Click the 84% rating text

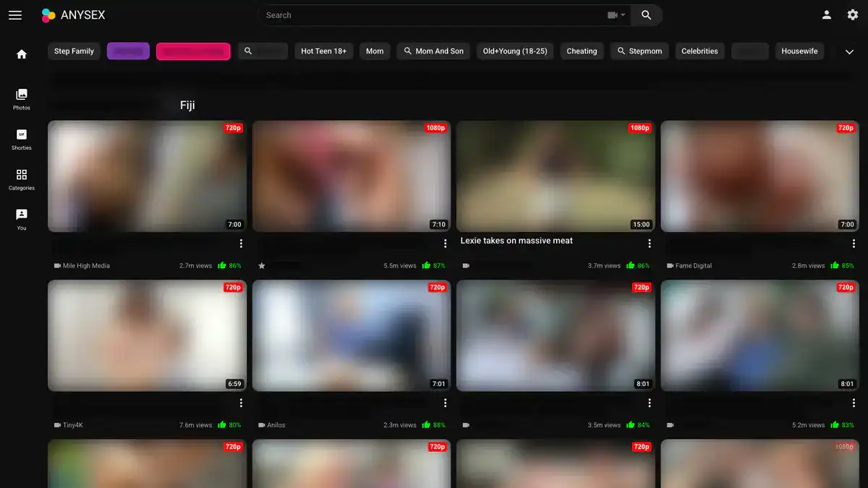(644, 424)
